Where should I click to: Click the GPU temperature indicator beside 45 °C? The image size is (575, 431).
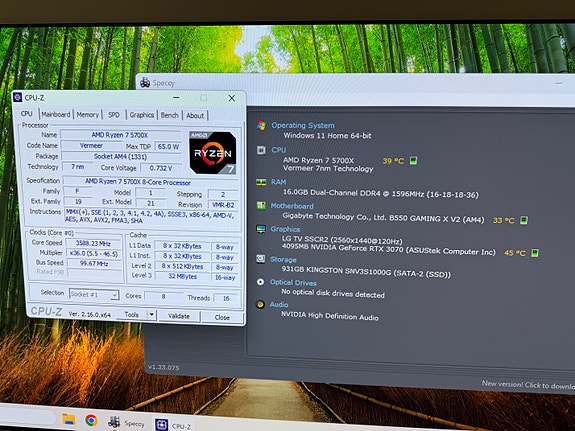point(535,253)
